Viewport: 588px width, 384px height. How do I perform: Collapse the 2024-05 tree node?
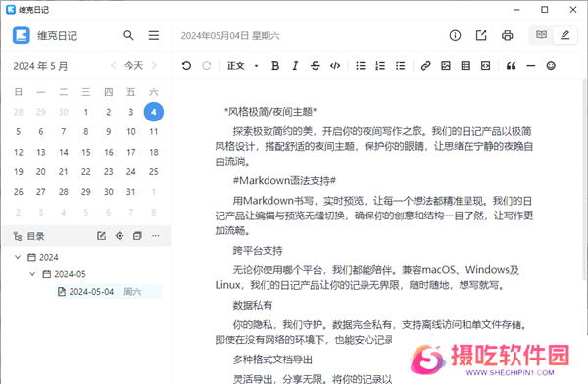point(32,274)
